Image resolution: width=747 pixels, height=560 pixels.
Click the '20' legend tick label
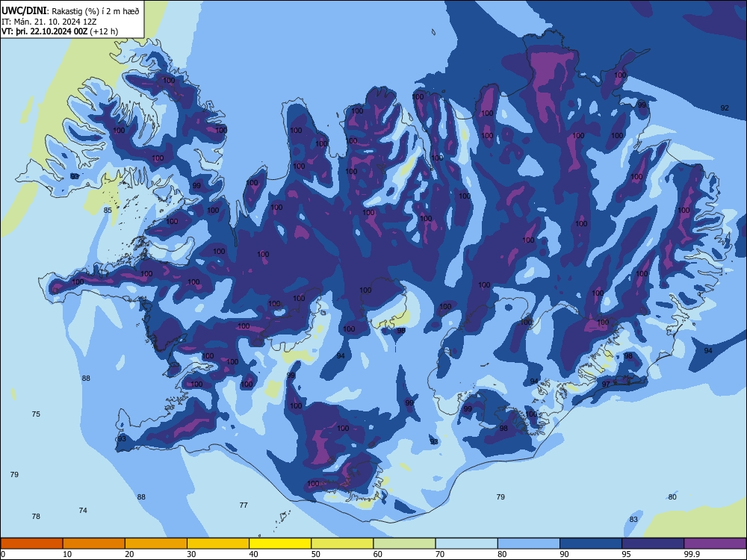coord(129,554)
